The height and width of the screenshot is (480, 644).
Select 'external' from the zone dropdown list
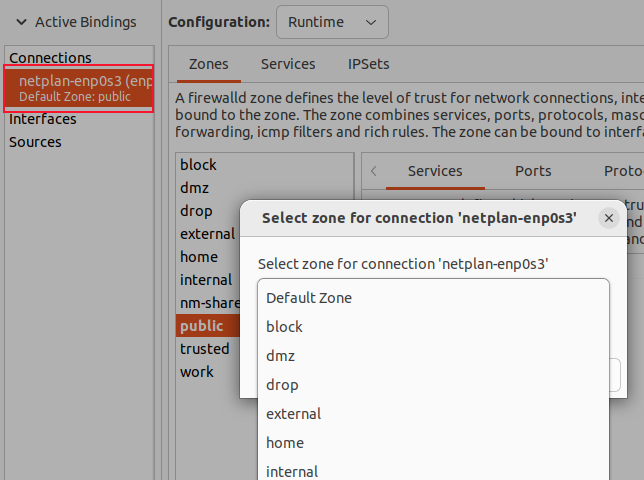(293, 414)
